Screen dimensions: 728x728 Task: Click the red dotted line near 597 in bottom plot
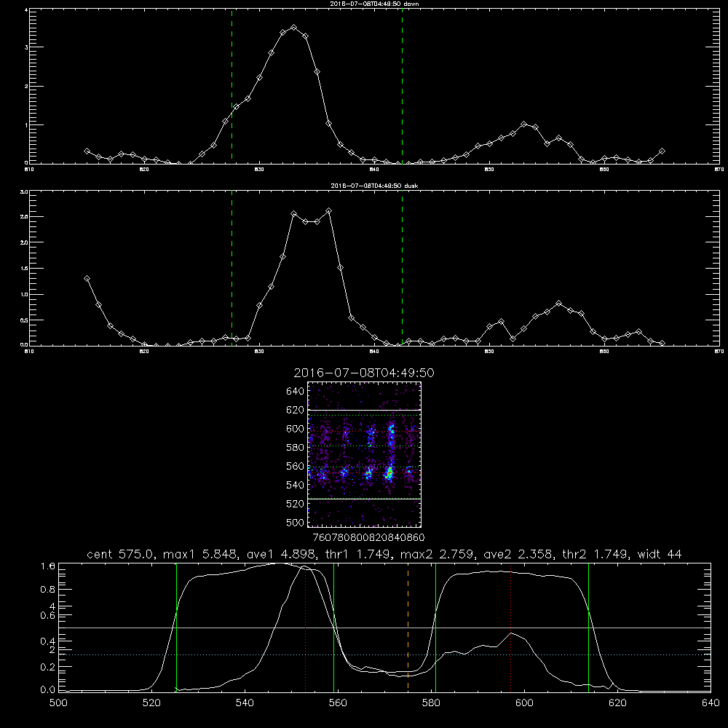511,629
